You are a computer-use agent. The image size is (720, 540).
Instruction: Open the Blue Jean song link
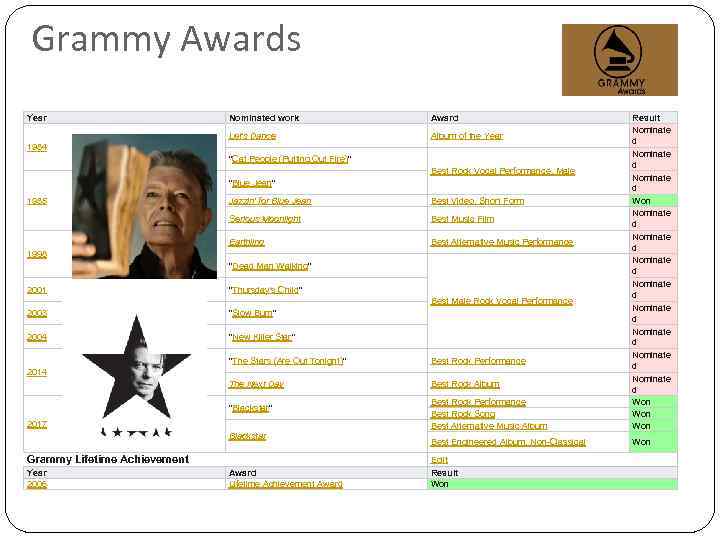click(252, 183)
